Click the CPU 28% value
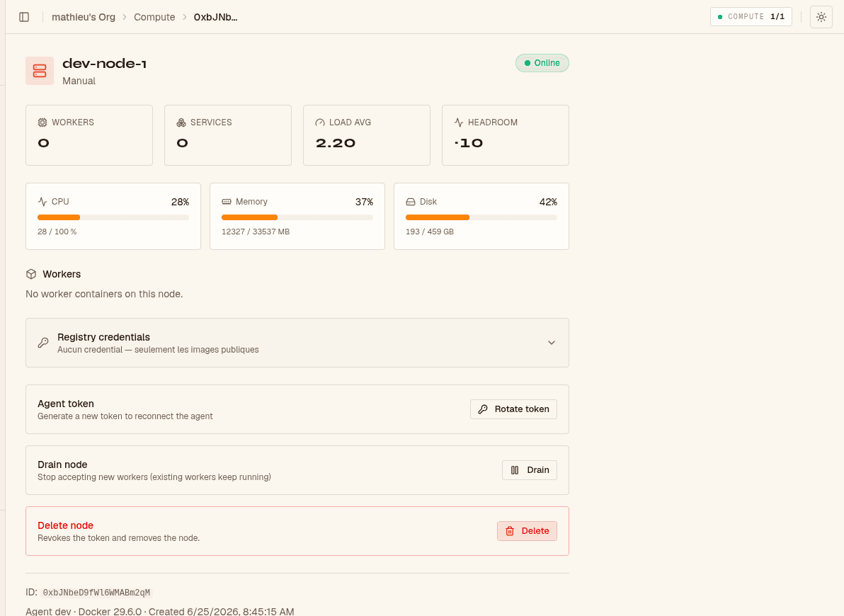This screenshot has height=616, width=844. (x=180, y=202)
